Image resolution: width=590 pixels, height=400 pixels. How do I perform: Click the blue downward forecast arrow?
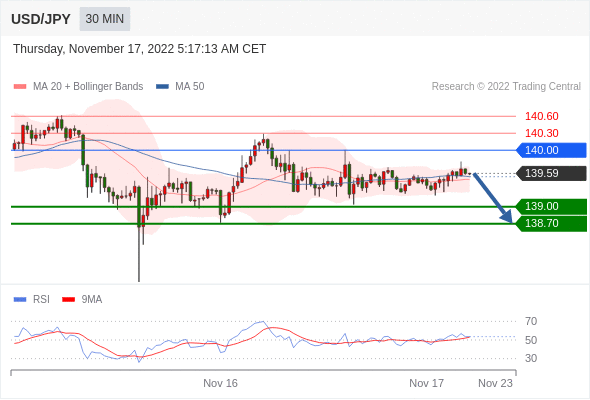493,198
